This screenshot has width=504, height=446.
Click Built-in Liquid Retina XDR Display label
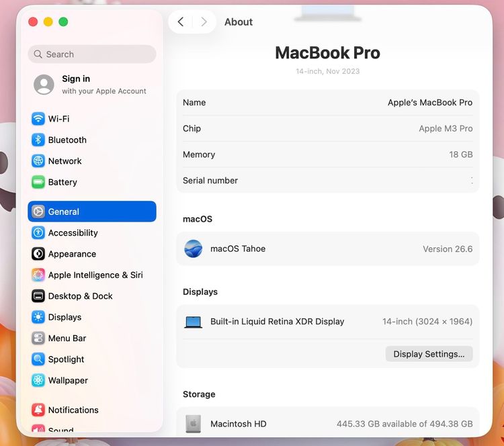tap(277, 321)
